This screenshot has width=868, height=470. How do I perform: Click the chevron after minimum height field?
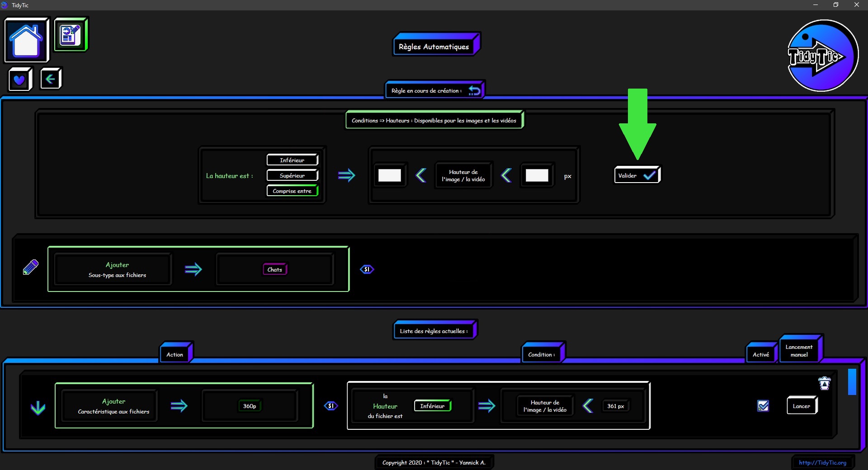pos(421,175)
